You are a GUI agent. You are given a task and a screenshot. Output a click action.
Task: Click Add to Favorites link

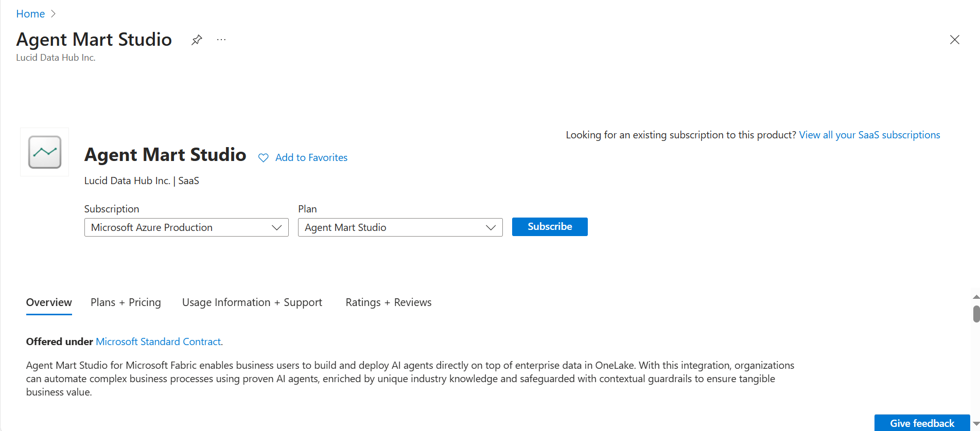311,158
